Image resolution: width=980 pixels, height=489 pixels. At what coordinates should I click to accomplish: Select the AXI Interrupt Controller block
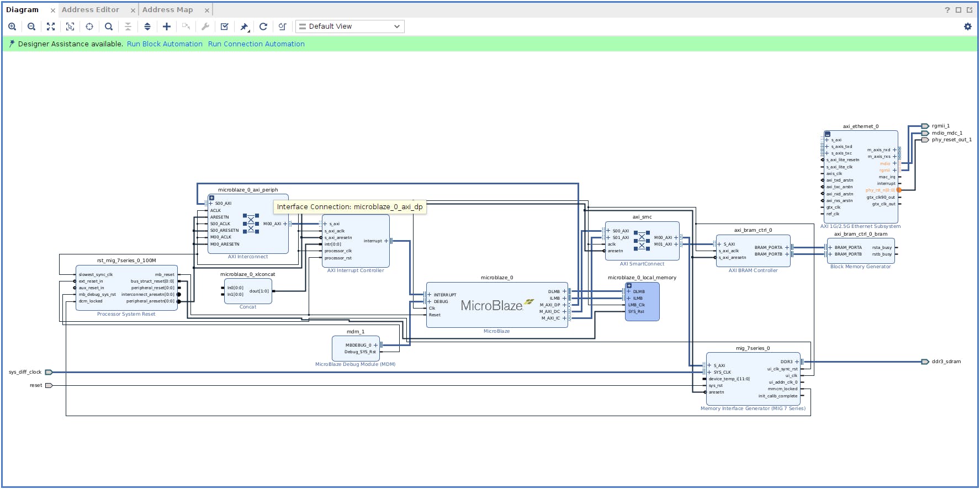(x=356, y=241)
